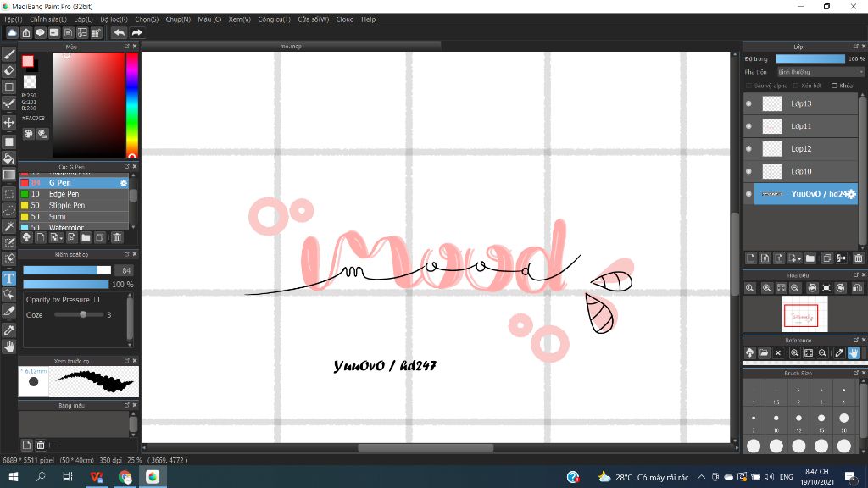Viewport: 868px width, 488px height.
Task: Enable Opacity by Pressure checkbox
Action: click(x=97, y=299)
